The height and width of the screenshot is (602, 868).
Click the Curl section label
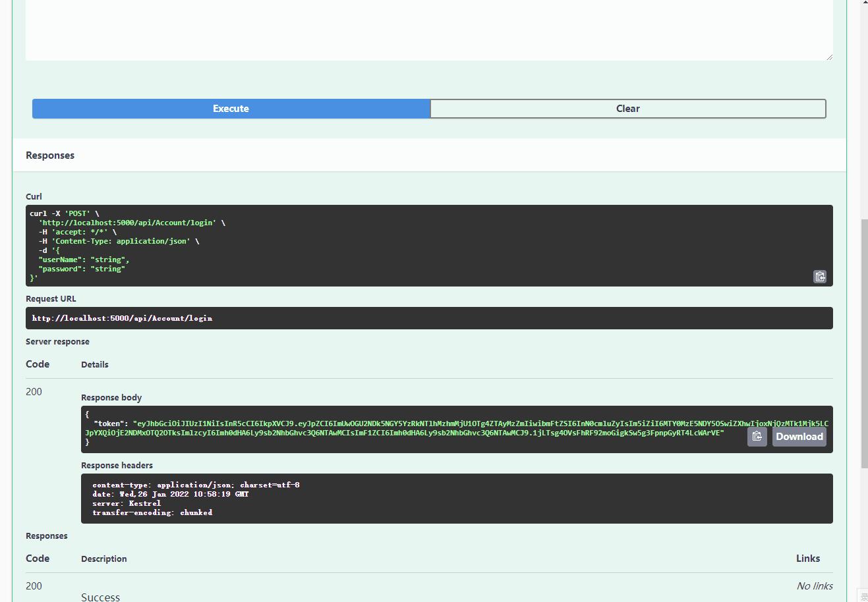click(34, 197)
